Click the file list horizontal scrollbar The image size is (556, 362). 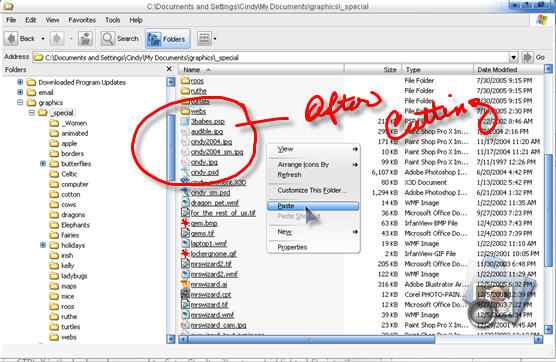(x=311, y=340)
